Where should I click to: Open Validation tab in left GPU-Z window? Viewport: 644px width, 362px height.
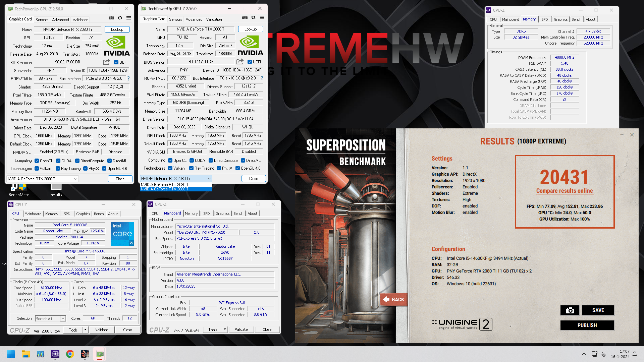pos(80,20)
